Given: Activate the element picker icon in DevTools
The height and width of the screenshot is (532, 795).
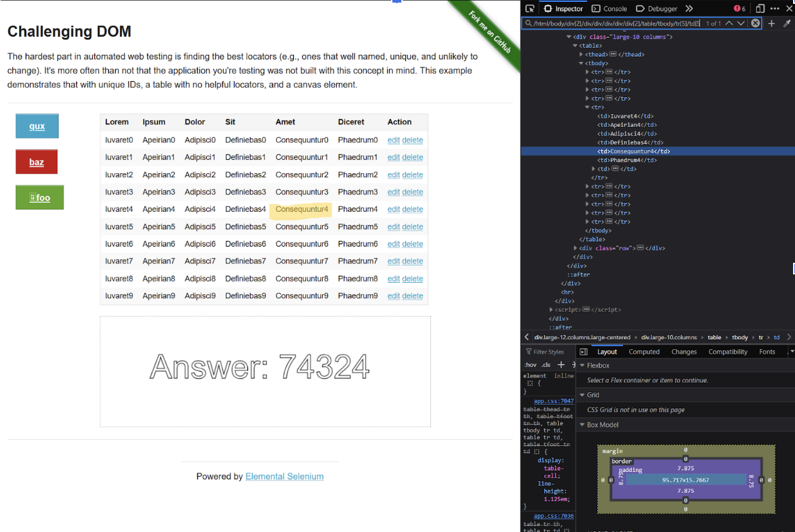Looking at the screenshot, I should point(530,8).
